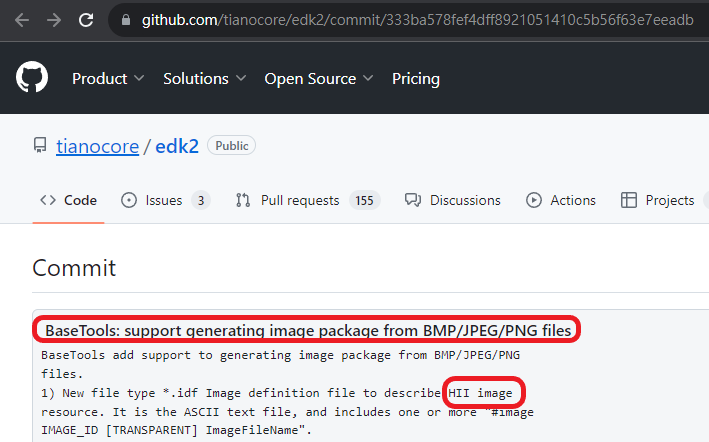Viewport: 709px width, 442px height.
Task: Click the repository icon beside tianocore
Action: [40, 146]
